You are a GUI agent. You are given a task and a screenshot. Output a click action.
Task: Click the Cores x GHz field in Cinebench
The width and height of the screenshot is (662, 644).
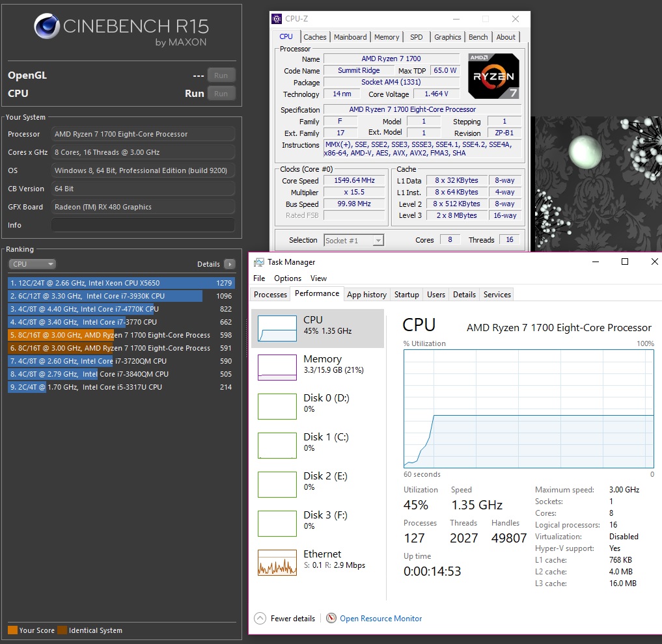143,152
